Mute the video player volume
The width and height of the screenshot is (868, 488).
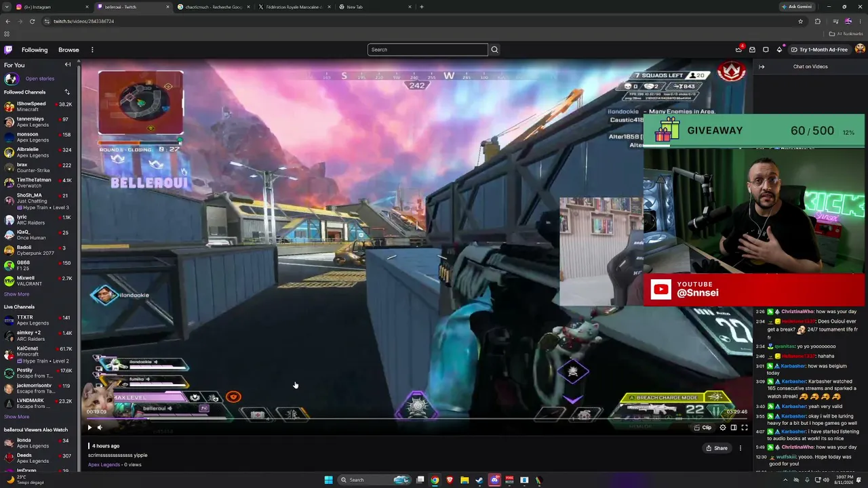point(100,428)
